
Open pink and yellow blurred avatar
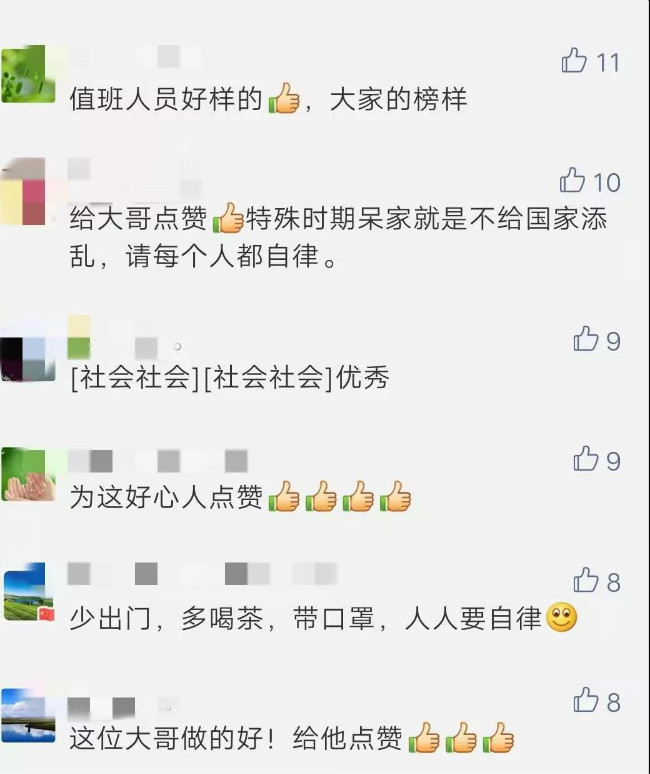(x=24, y=192)
